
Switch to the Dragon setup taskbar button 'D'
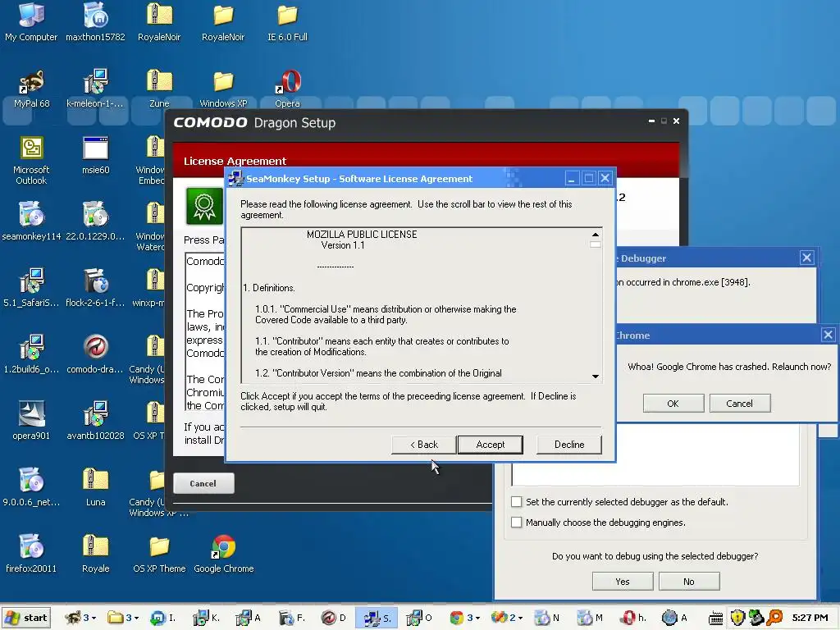click(335, 618)
